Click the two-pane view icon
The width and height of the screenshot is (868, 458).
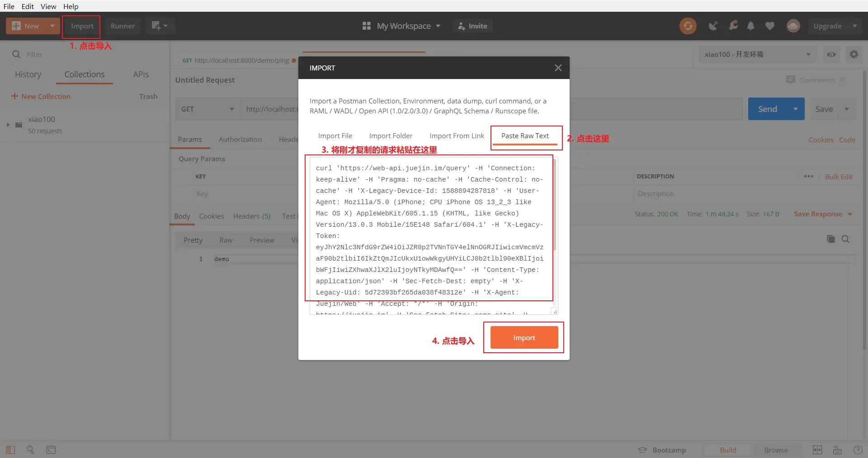pos(817,450)
